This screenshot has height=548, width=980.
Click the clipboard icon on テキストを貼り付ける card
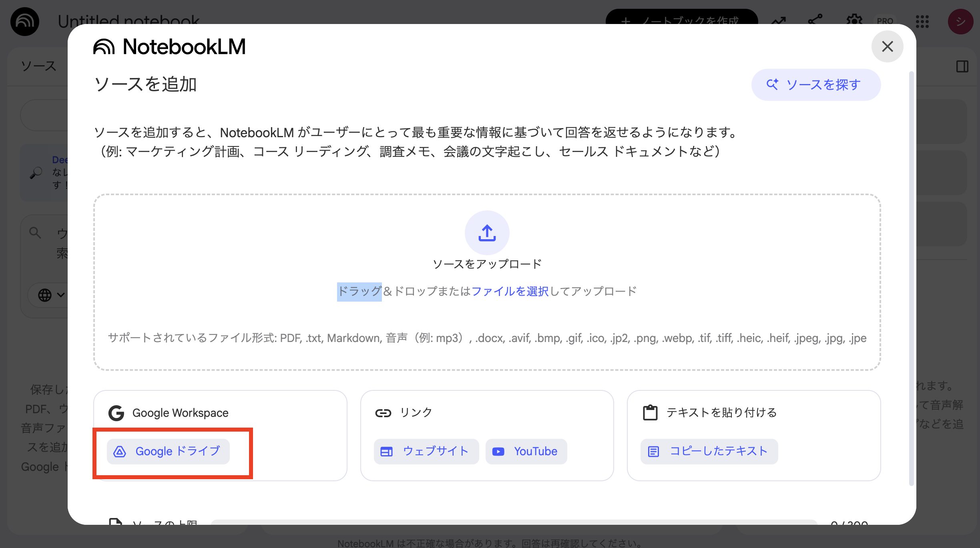point(650,412)
